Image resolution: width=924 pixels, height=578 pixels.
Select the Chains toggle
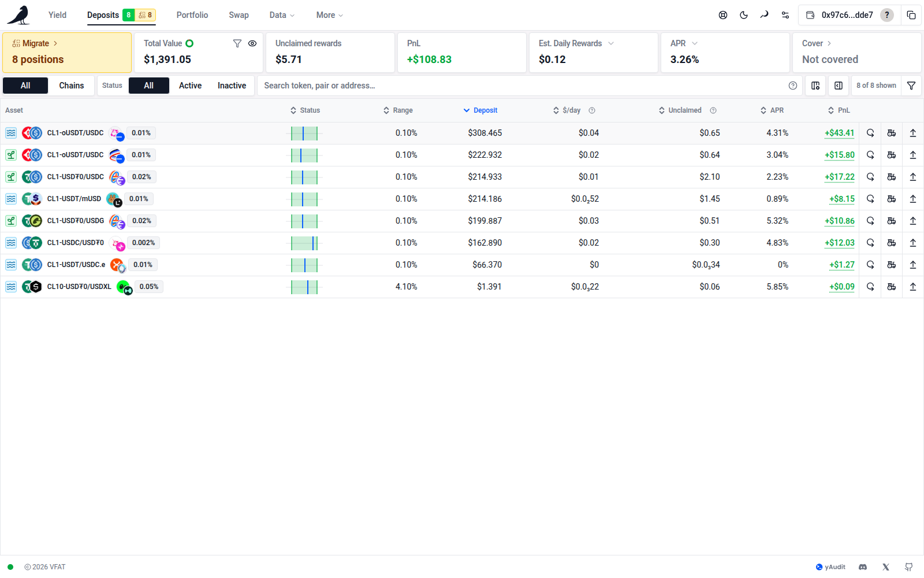72,86
